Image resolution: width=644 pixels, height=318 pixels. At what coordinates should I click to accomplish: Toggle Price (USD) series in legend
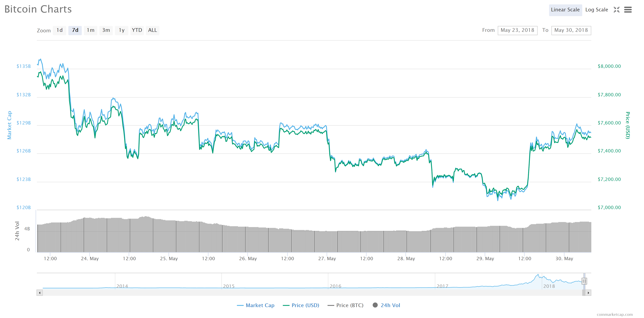coord(301,305)
